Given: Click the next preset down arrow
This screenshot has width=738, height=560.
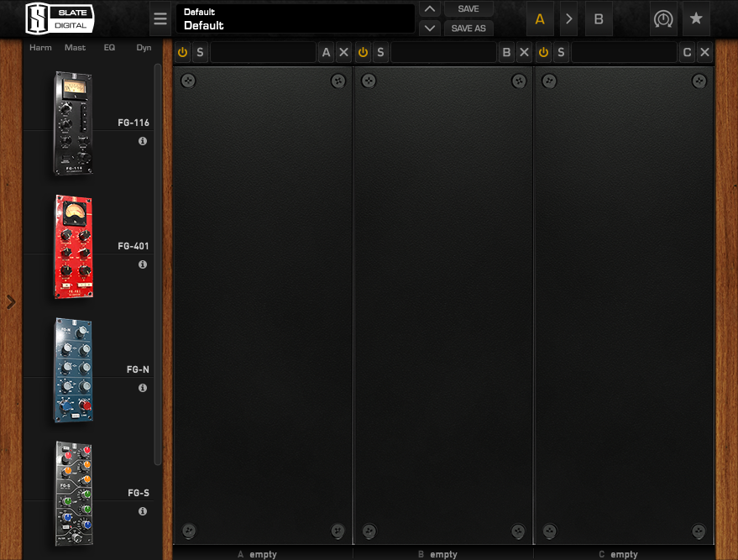Looking at the screenshot, I should pyautogui.click(x=429, y=28).
